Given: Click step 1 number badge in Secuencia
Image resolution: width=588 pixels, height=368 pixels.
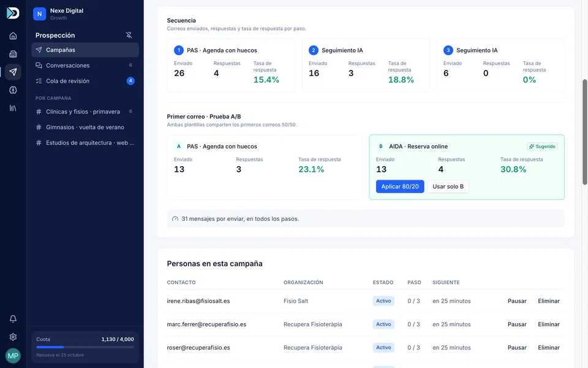Looking at the screenshot, I should pyautogui.click(x=179, y=50).
